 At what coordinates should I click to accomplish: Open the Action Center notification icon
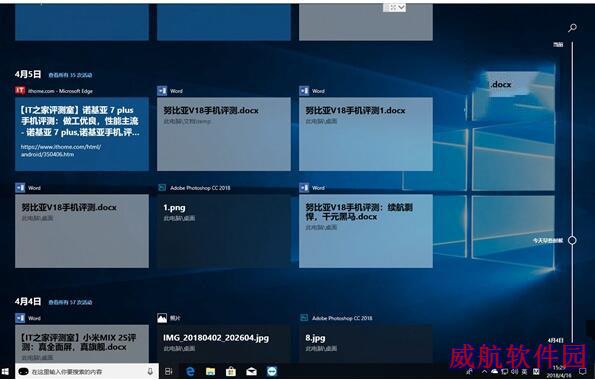[583, 372]
